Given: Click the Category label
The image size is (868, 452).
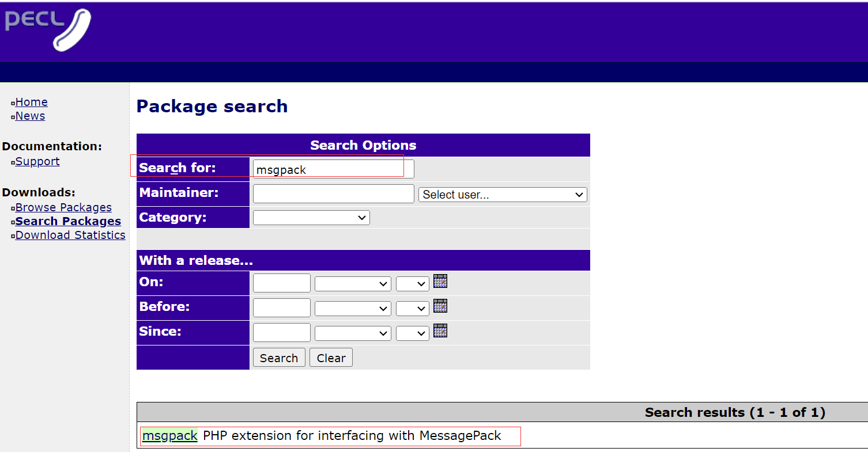Looking at the screenshot, I should 173,217.
